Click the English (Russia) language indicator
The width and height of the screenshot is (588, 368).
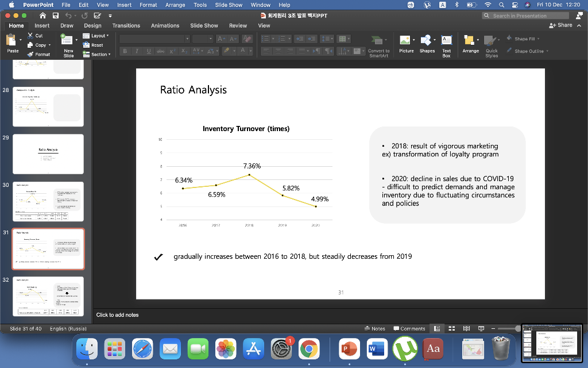tap(68, 328)
